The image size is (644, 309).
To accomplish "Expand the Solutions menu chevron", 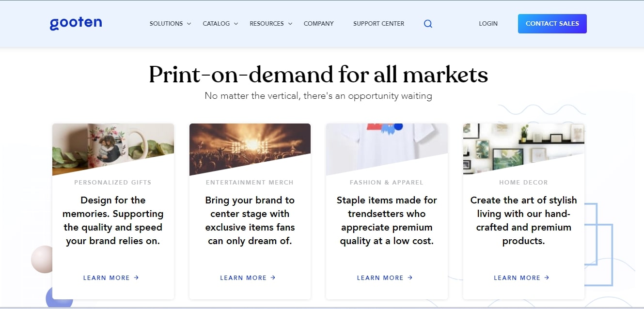I will pos(189,24).
